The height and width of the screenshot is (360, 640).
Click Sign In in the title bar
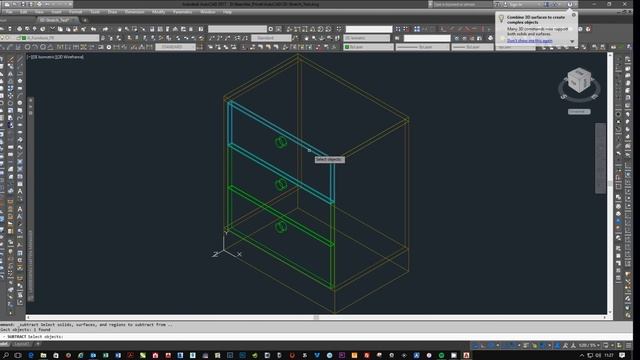point(516,4)
